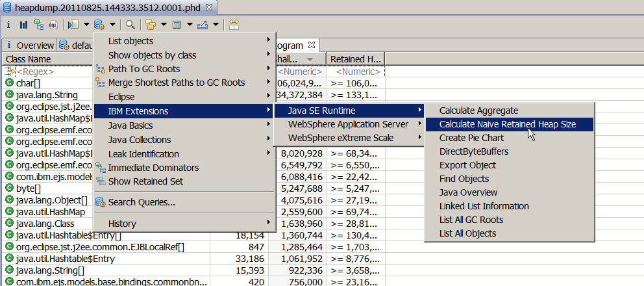Image resolution: width=644 pixels, height=286 pixels.
Task: Click Numeric filter under Retained Heap column
Action: click(356, 71)
